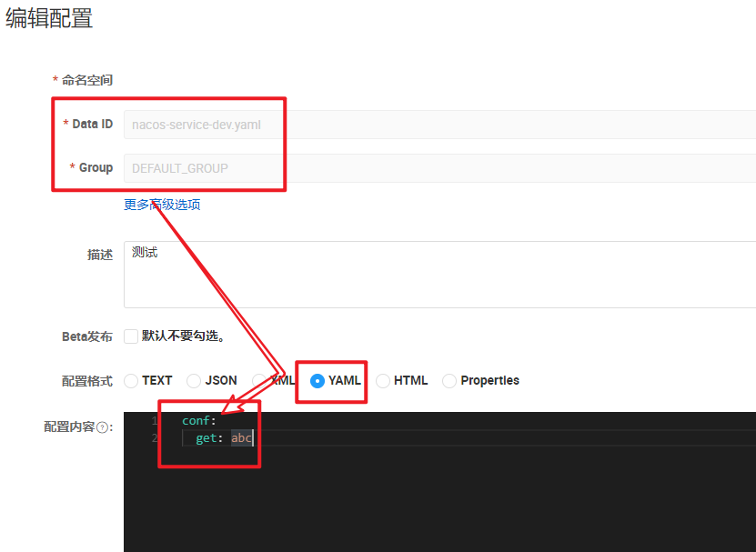Click line number 2 in editor gutter
Screen dimensions: 756x552
tap(154, 438)
